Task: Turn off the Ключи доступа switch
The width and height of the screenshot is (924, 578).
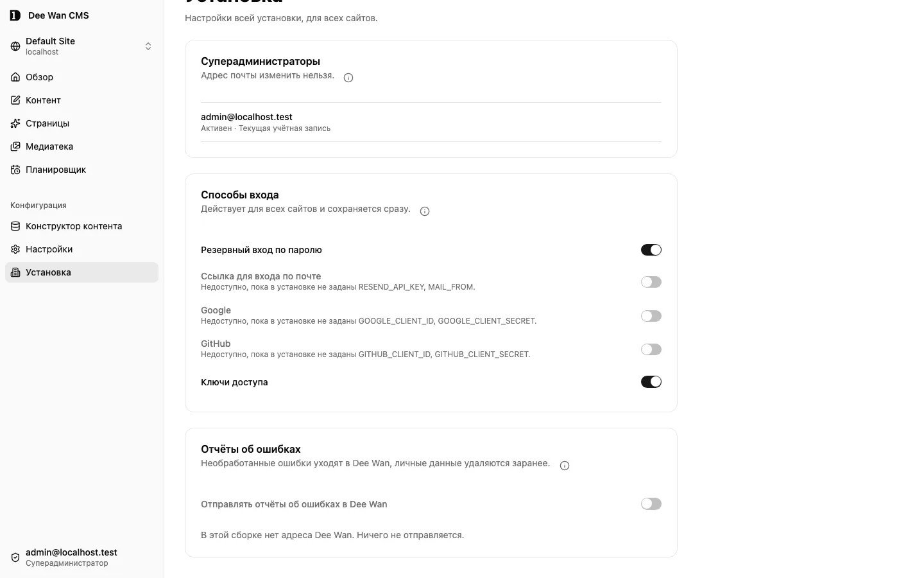Action: click(651, 381)
